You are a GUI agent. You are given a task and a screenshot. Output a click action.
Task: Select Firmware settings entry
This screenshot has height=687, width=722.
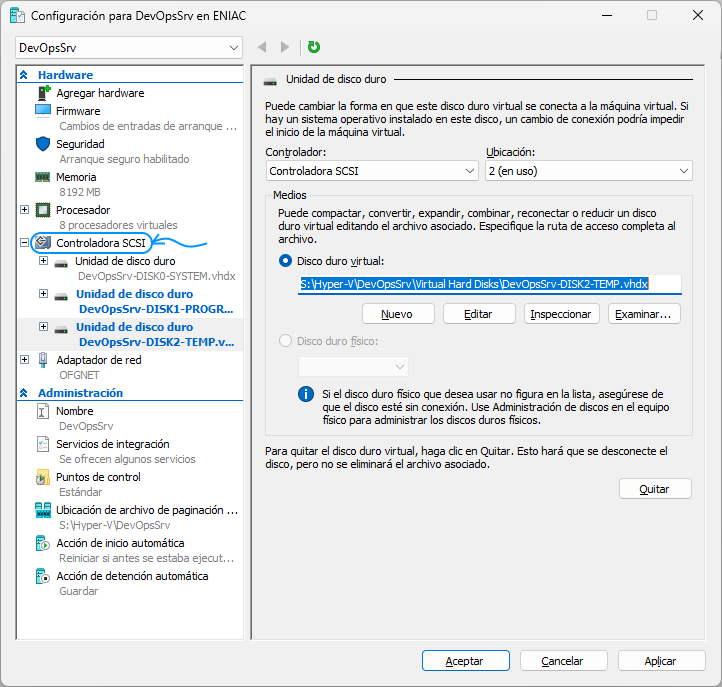(x=78, y=111)
